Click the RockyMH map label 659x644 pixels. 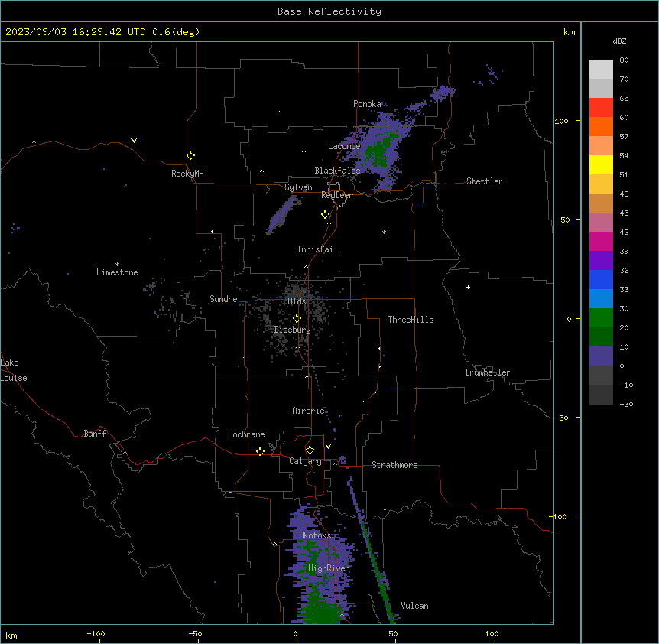pyautogui.click(x=187, y=174)
